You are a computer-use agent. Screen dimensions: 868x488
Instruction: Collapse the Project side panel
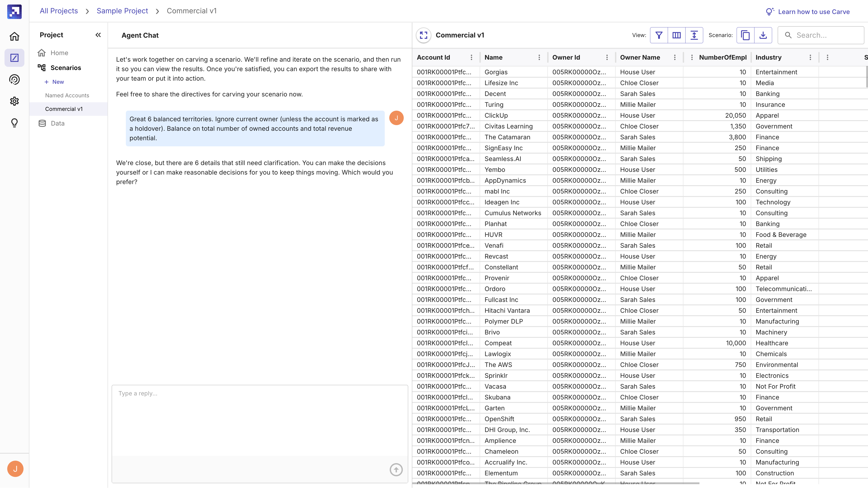click(98, 35)
